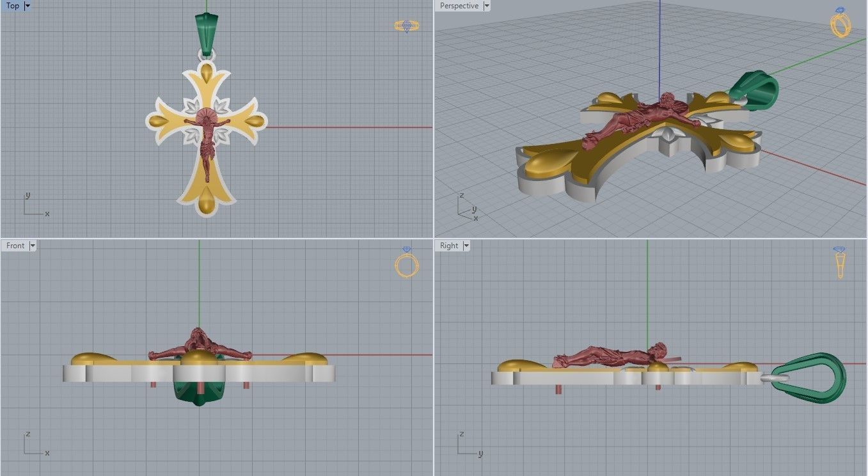Select the Perspective viewport title label
The height and width of the screenshot is (476, 868).
(x=459, y=6)
